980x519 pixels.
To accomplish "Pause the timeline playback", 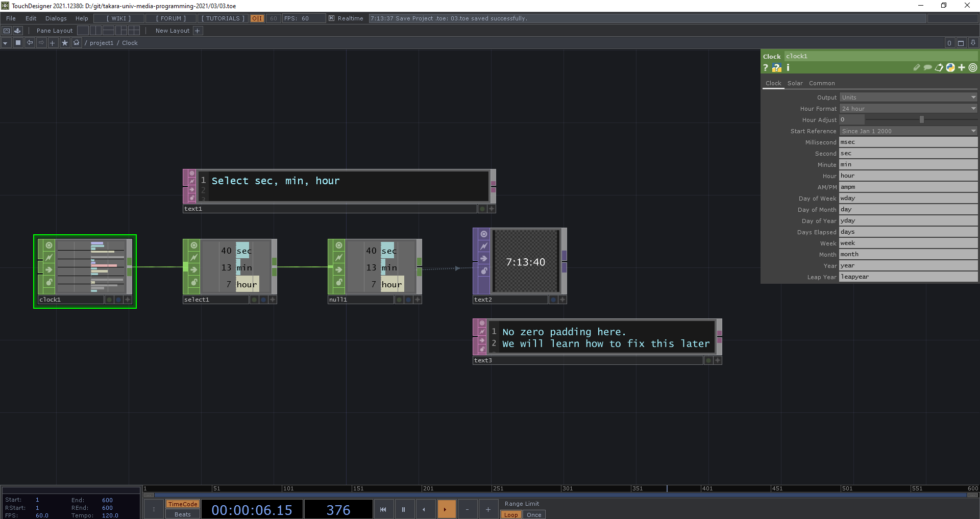I will (x=403, y=509).
